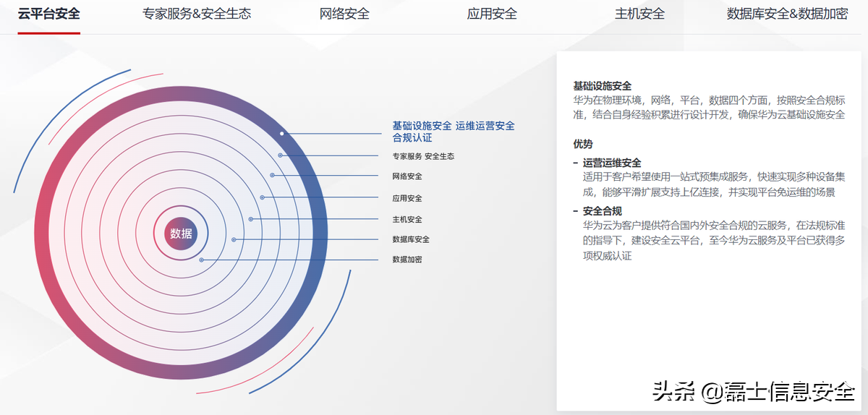Switch to 主机安全 tab

click(x=639, y=14)
